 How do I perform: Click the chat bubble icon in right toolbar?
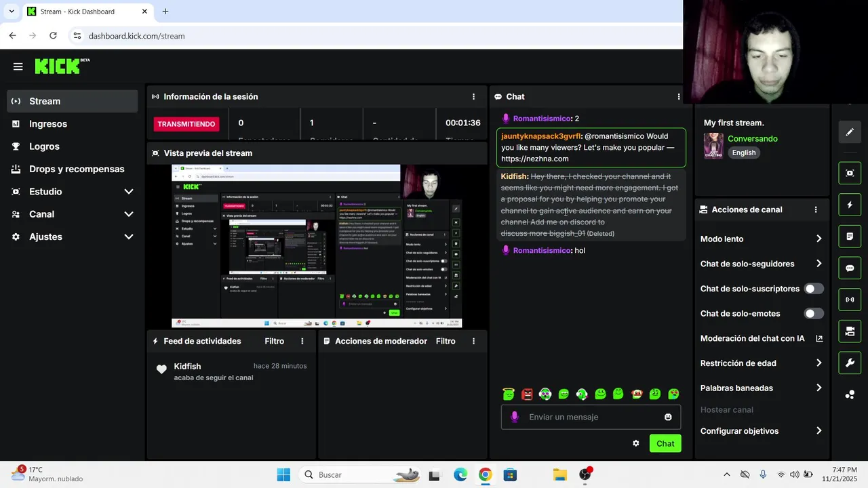pyautogui.click(x=850, y=268)
